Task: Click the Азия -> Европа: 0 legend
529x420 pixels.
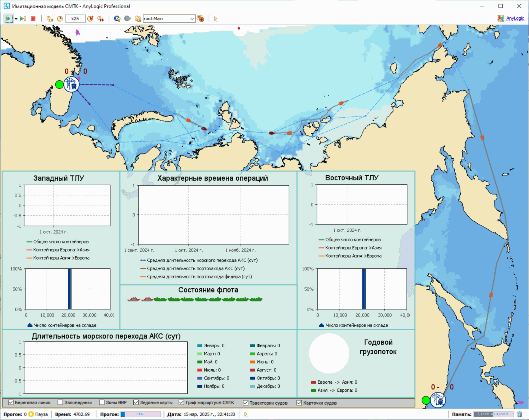Action: click(334, 390)
